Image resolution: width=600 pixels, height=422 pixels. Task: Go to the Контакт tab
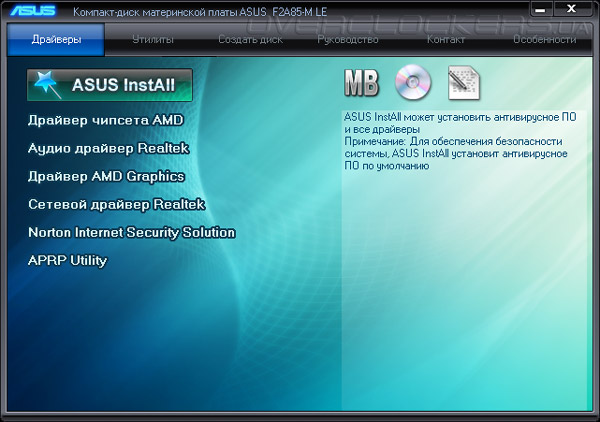click(x=446, y=39)
